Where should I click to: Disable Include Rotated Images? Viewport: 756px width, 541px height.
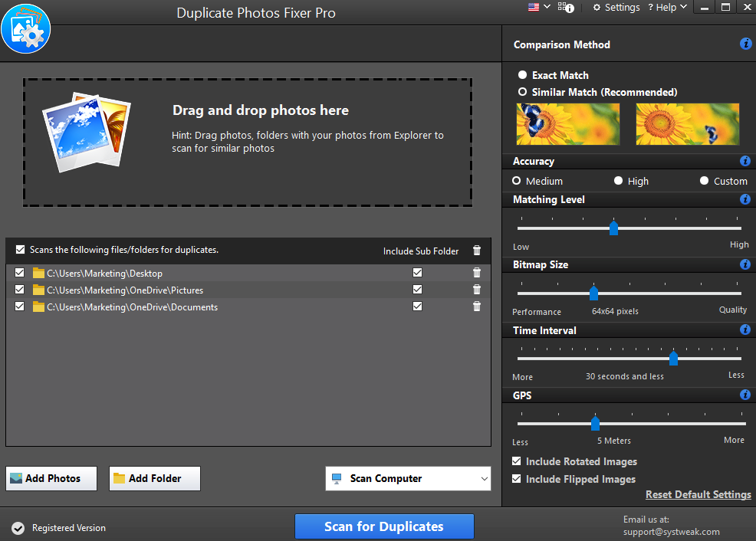point(517,461)
